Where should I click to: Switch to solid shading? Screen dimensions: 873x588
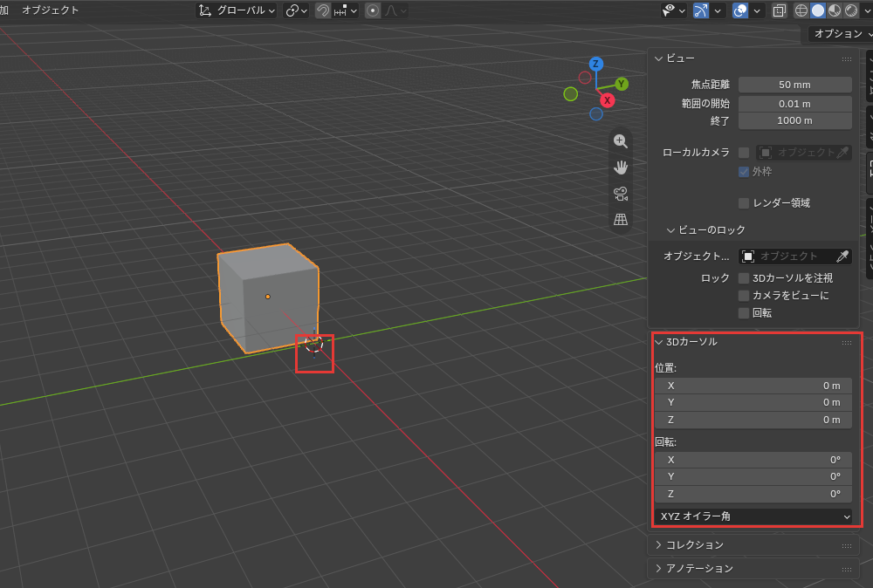[x=818, y=10]
